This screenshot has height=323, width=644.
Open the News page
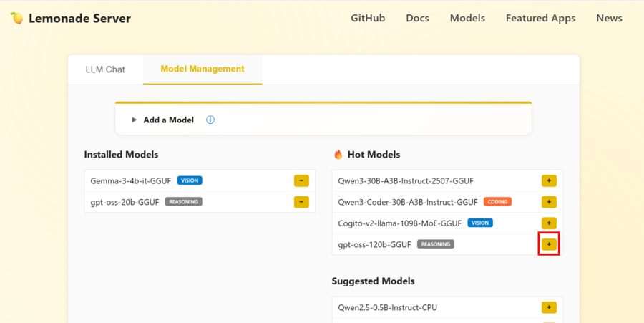tap(609, 18)
